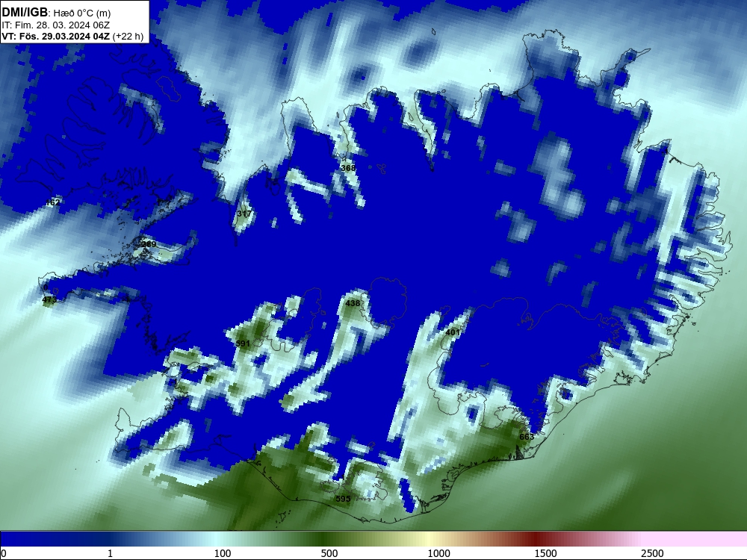
Task: Click the map value 595
Action: point(343,499)
